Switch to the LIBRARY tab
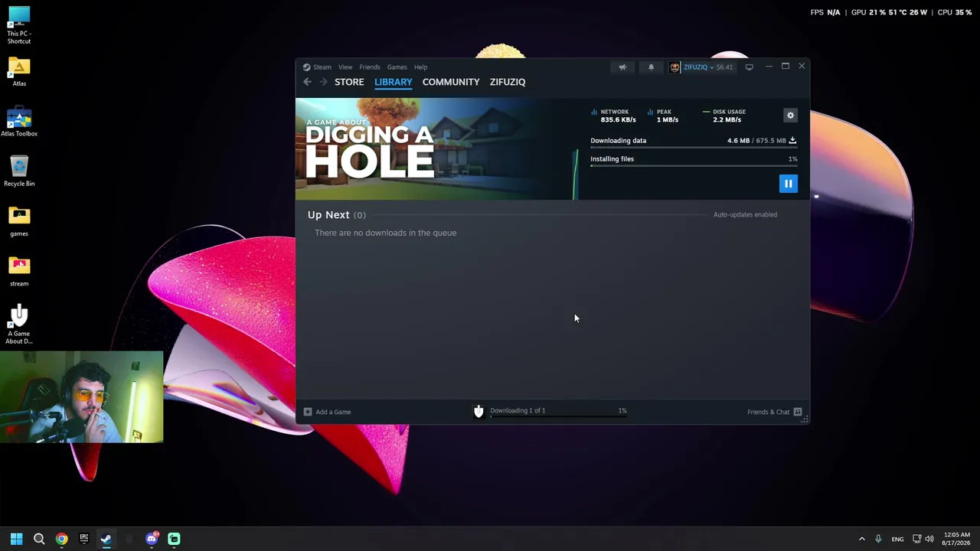Image resolution: width=980 pixels, height=551 pixels. click(x=394, y=82)
